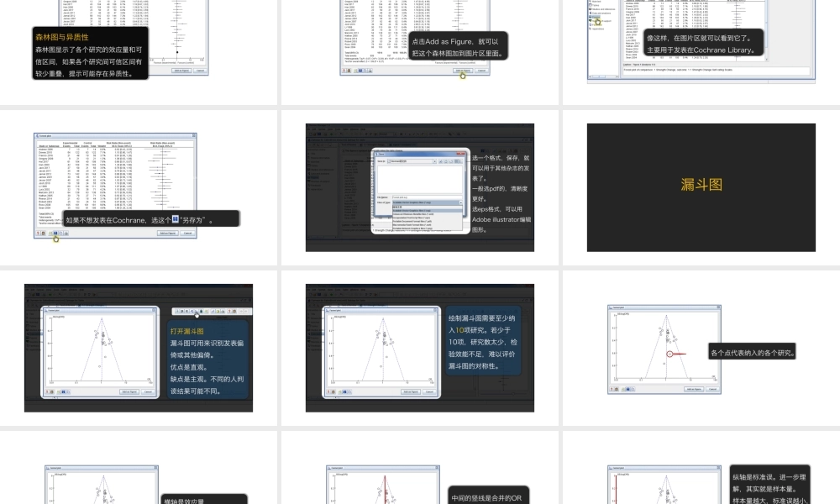The width and height of the screenshot is (840, 504).
Task: Click the caption '各个点代表纳入的各个研究'
Action: click(753, 352)
